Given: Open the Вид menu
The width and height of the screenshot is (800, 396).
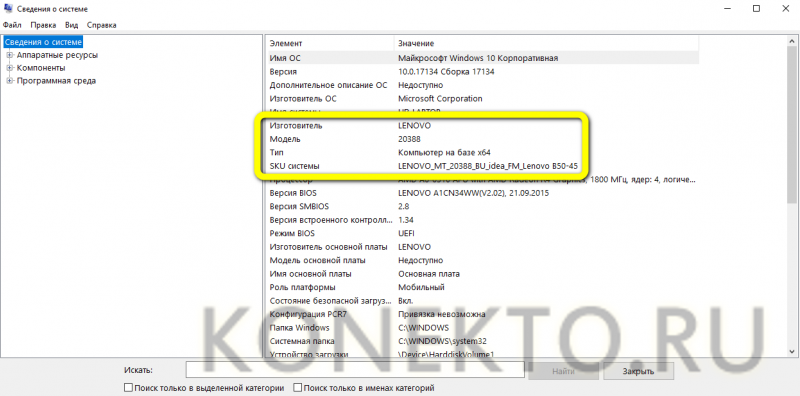Looking at the screenshot, I should 71,25.
